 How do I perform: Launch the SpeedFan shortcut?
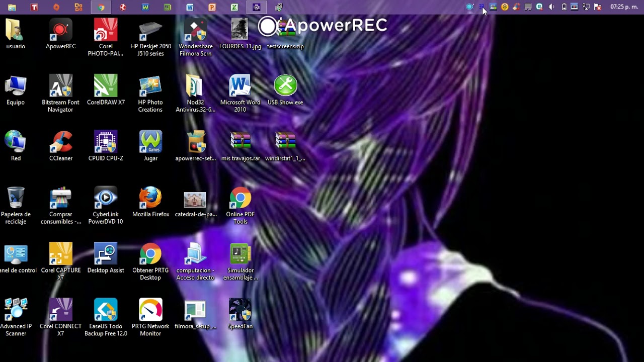pos(240,314)
